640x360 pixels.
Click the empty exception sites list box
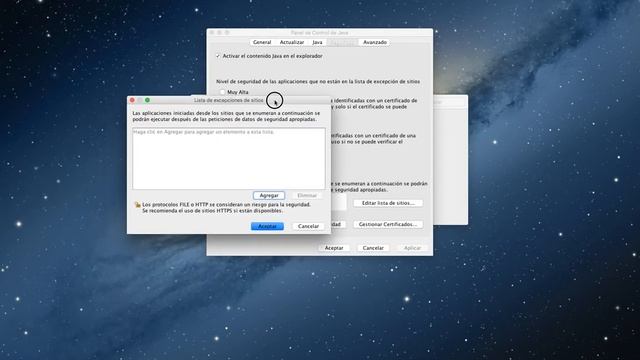(229, 158)
